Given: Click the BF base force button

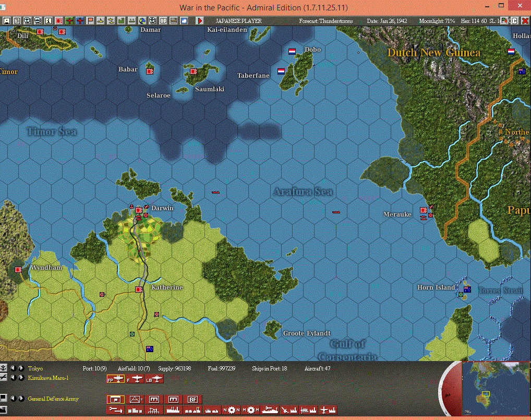Looking at the screenshot, I should coord(192,399).
